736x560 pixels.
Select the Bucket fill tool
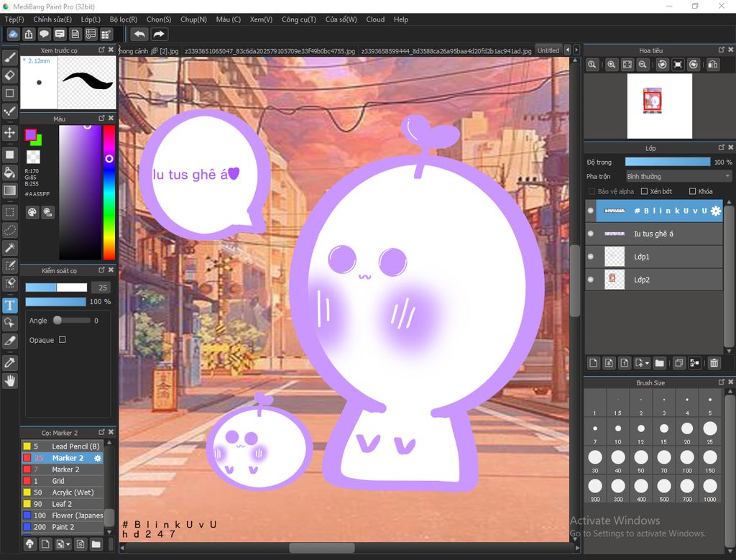(x=10, y=173)
